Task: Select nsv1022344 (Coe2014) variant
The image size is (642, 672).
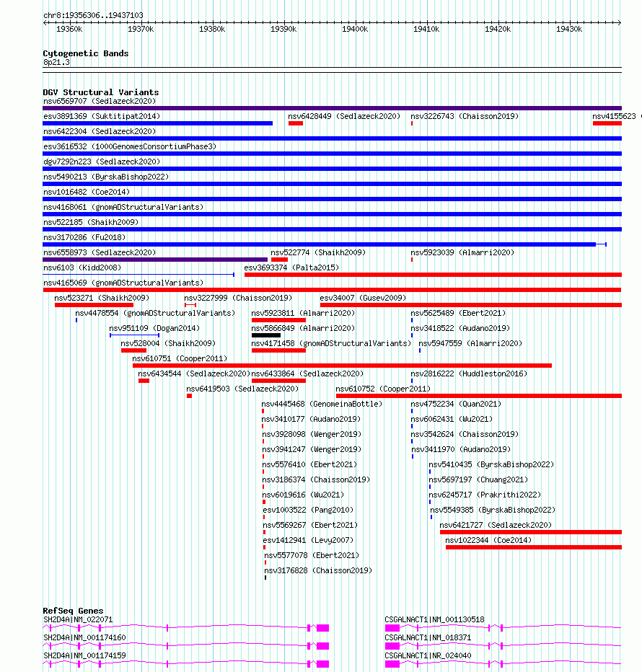Action: 488,541
